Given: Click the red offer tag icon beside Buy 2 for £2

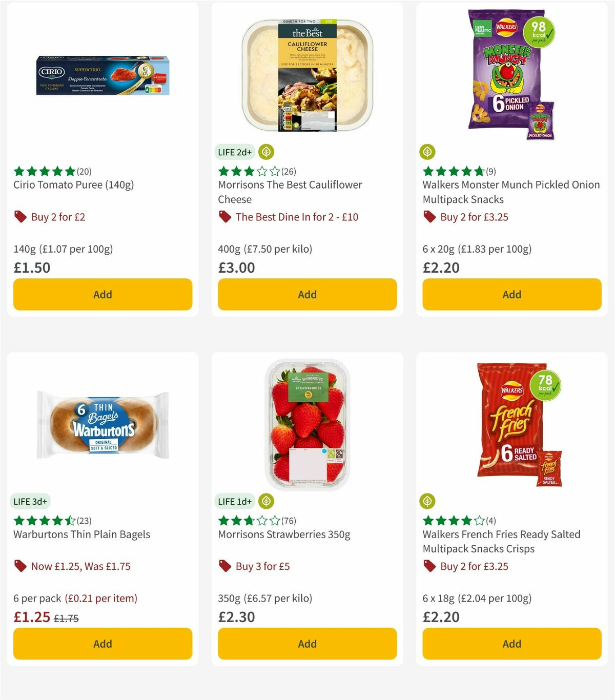Looking at the screenshot, I should (20, 217).
